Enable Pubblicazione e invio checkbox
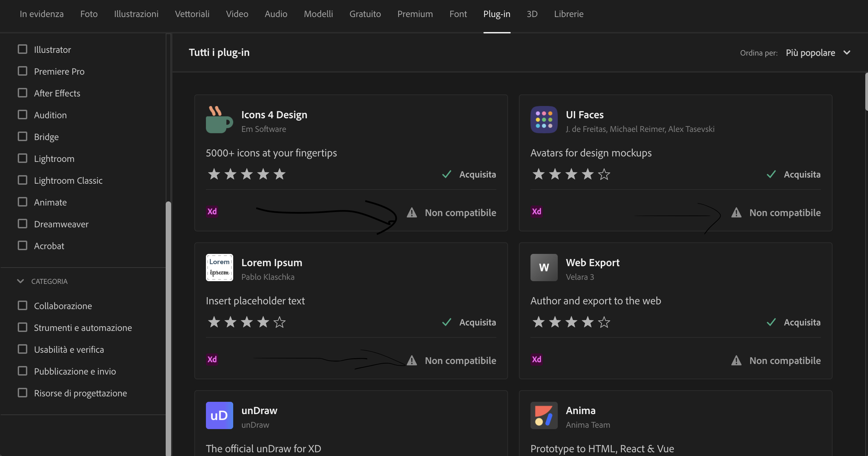This screenshot has width=868, height=456. pyautogui.click(x=23, y=371)
